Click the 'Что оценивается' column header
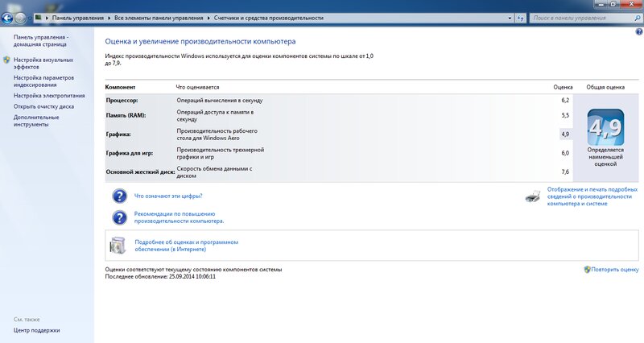The width and height of the screenshot is (644, 343). point(197,87)
